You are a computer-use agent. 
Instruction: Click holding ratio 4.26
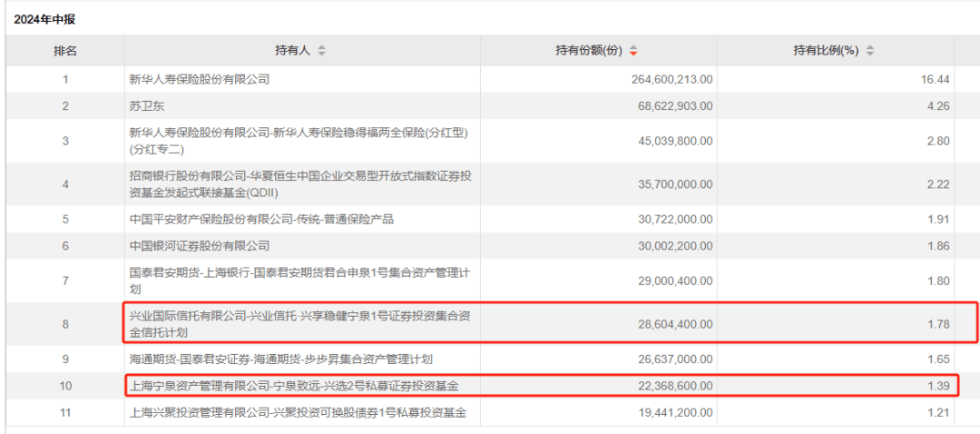tap(940, 105)
